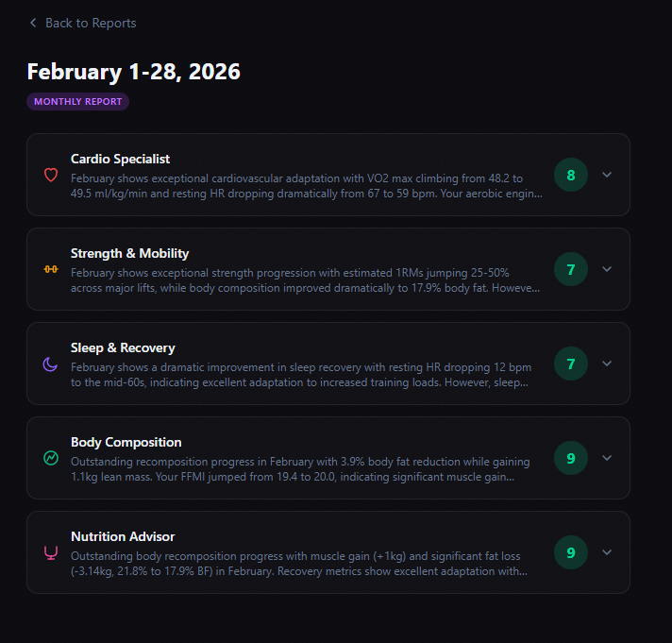The height and width of the screenshot is (643, 672).
Task: Click the Body Composition score badge 9
Action: 571,458
